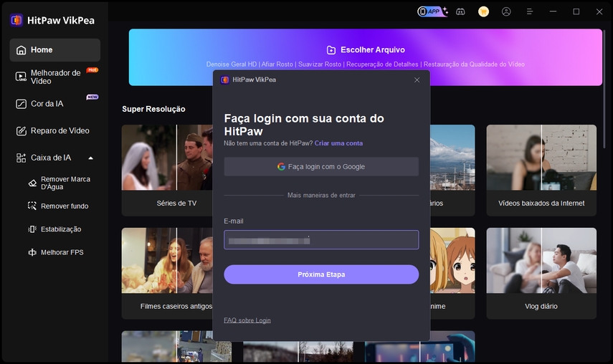
Task: Click the shopping cart icon
Action: click(483, 11)
